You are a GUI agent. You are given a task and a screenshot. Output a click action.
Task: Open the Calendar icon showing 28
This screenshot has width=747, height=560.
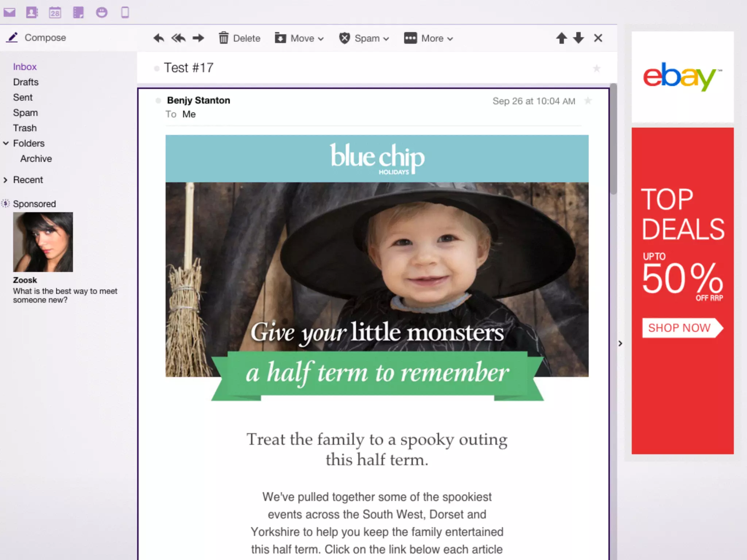click(x=55, y=13)
